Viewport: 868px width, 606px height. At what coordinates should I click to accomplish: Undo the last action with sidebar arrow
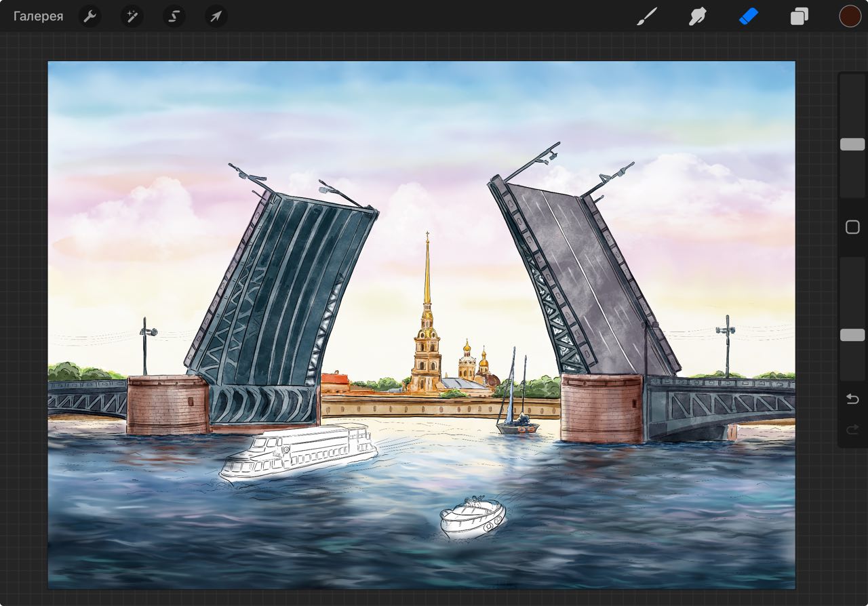click(852, 399)
